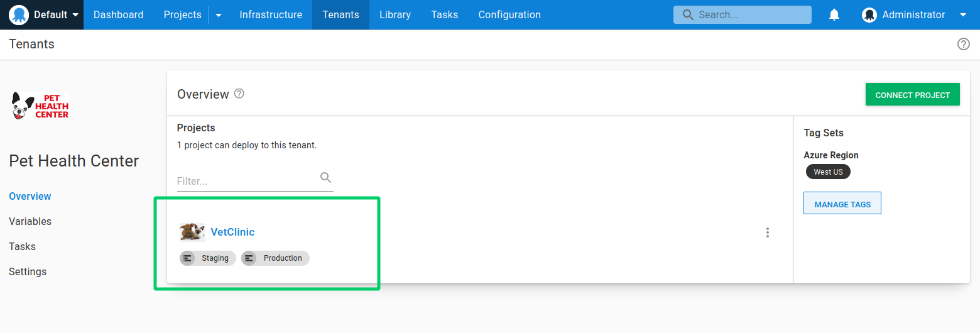Click the VetClinic project thumbnail image
This screenshot has height=333, width=980.
point(192,232)
